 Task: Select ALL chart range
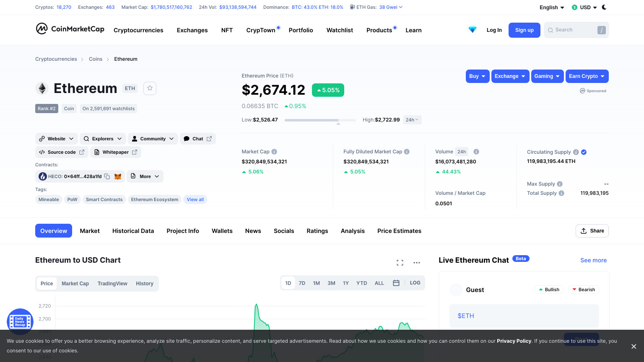(x=379, y=283)
